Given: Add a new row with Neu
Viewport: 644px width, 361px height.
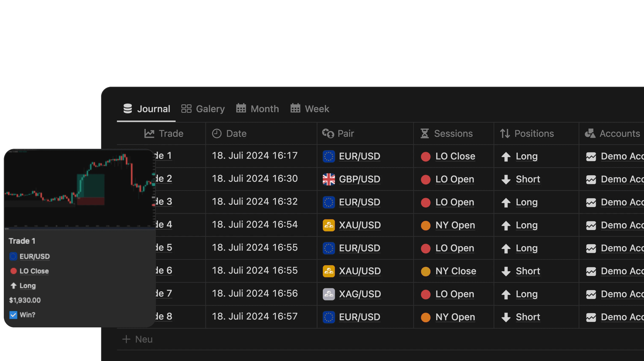Looking at the screenshot, I should point(137,339).
